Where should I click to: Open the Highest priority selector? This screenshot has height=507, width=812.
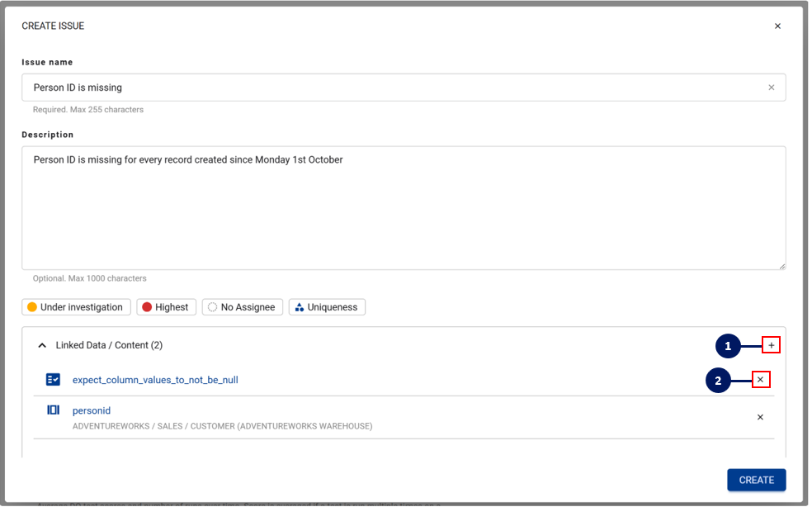tap(166, 307)
